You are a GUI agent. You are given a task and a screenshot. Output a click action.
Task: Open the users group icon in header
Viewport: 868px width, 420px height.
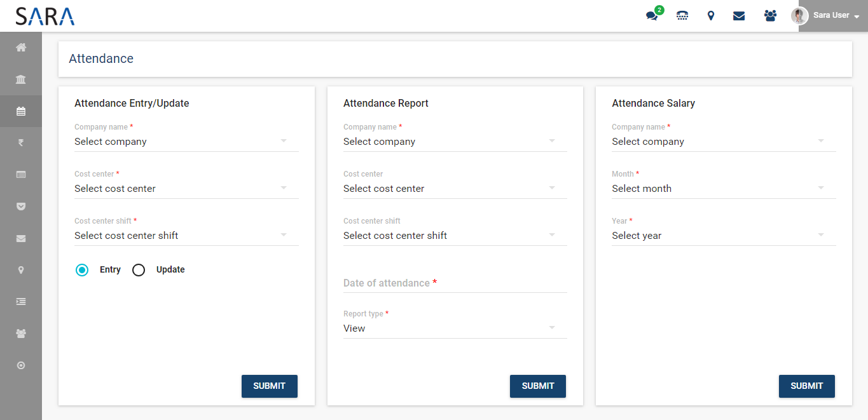click(x=770, y=16)
